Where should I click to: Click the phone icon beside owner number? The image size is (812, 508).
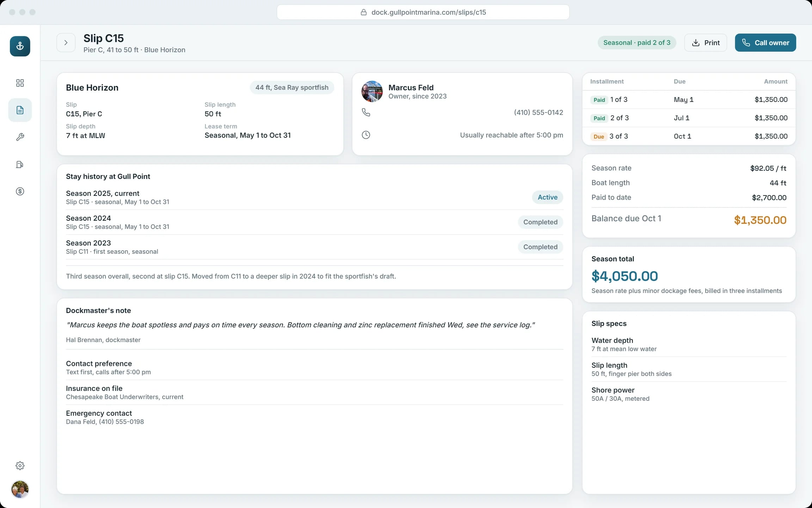click(366, 113)
